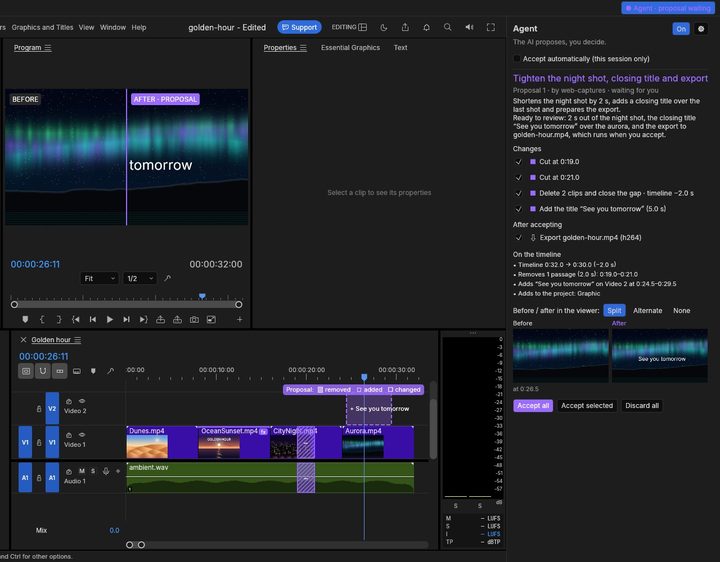Close the Golden hour sequence tab

point(23,340)
